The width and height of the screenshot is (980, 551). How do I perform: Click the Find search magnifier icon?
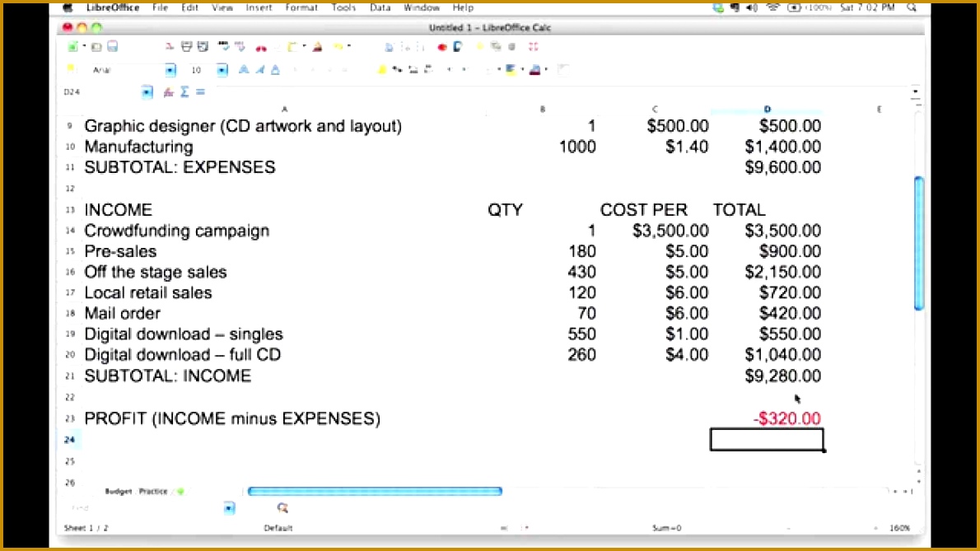point(282,508)
